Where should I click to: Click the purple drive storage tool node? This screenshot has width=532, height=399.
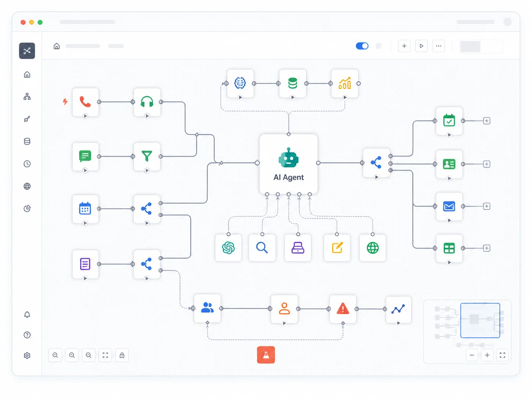[x=298, y=248]
